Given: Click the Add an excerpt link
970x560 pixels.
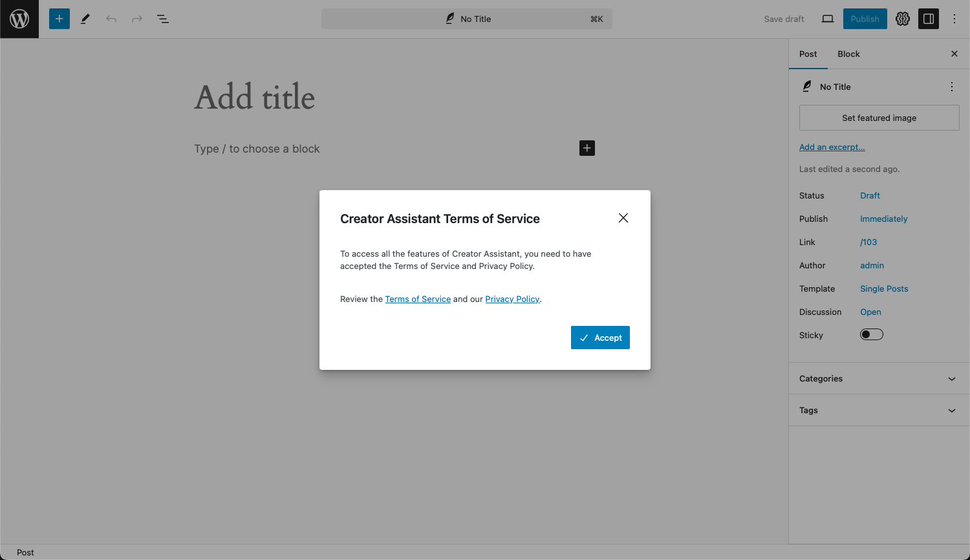Looking at the screenshot, I should coord(832,147).
